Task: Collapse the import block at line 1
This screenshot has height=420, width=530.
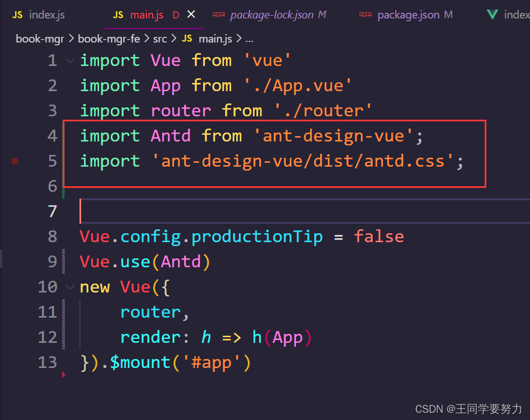Action: pos(70,60)
